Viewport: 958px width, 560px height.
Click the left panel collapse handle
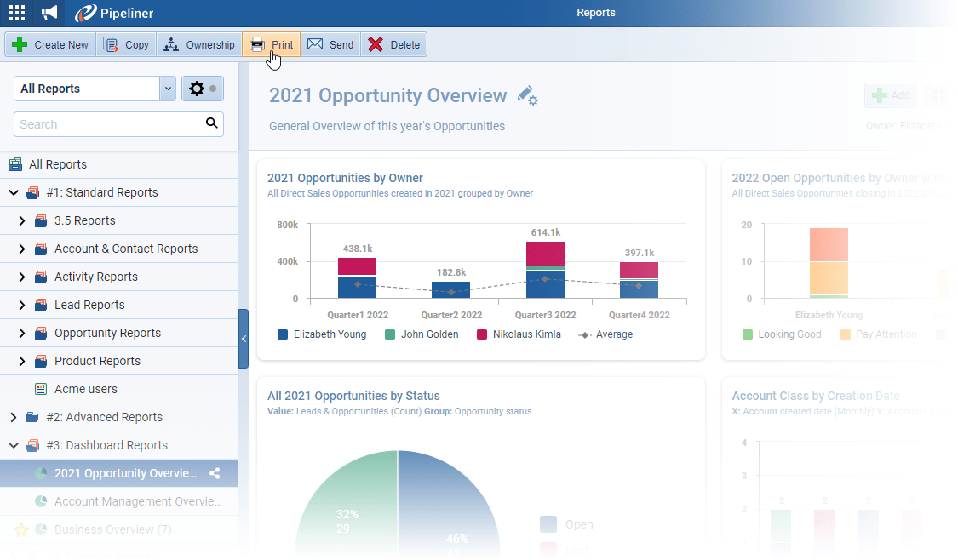pyautogui.click(x=244, y=339)
